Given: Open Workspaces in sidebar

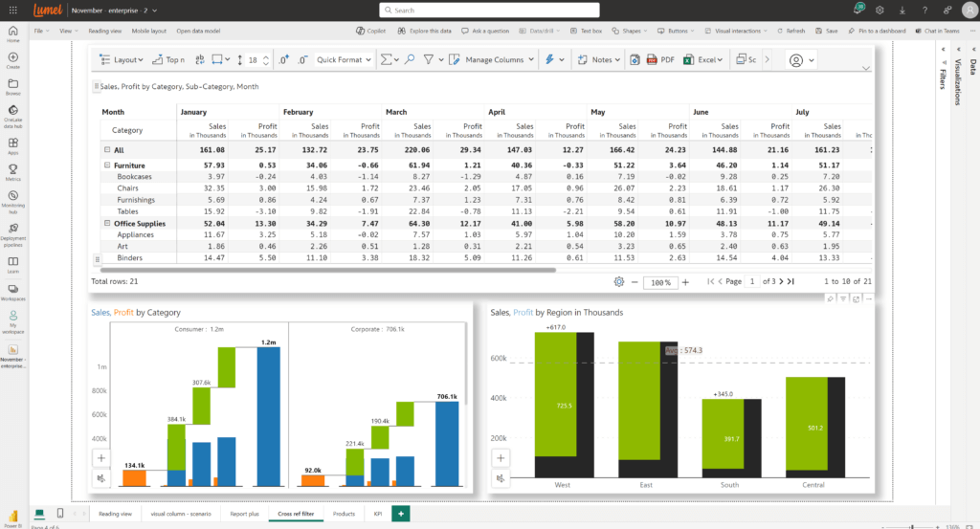Looking at the screenshot, I should coord(13,293).
